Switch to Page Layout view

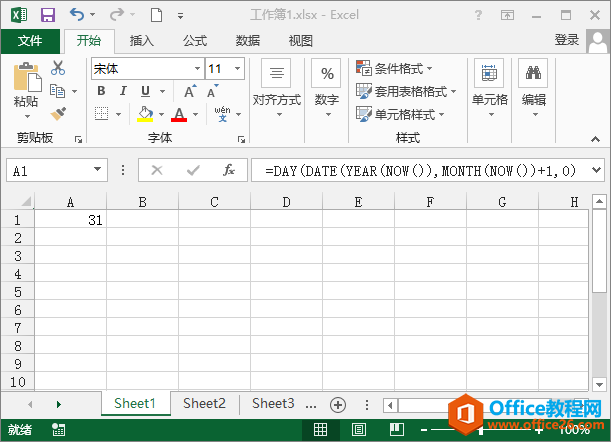point(358,430)
